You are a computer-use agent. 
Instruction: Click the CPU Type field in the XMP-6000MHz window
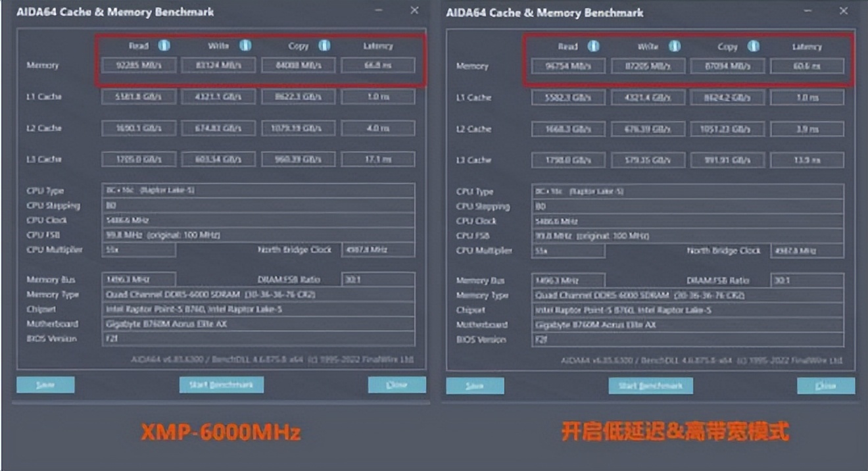coord(258,190)
